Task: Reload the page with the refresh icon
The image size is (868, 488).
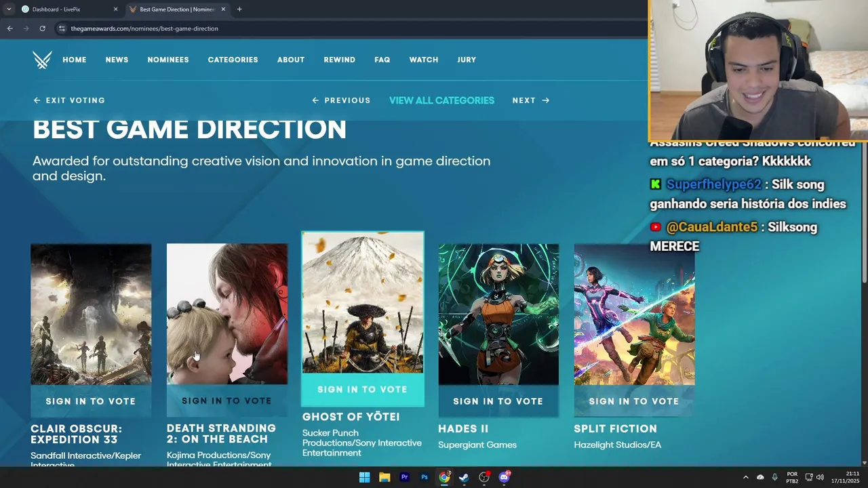Action: click(x=42, y=28)
